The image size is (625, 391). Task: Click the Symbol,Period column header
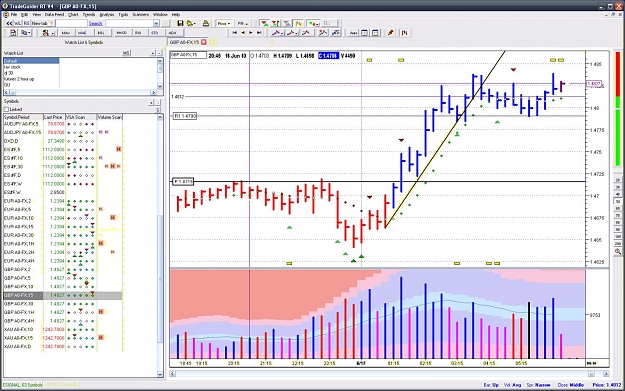coord(23,117)
